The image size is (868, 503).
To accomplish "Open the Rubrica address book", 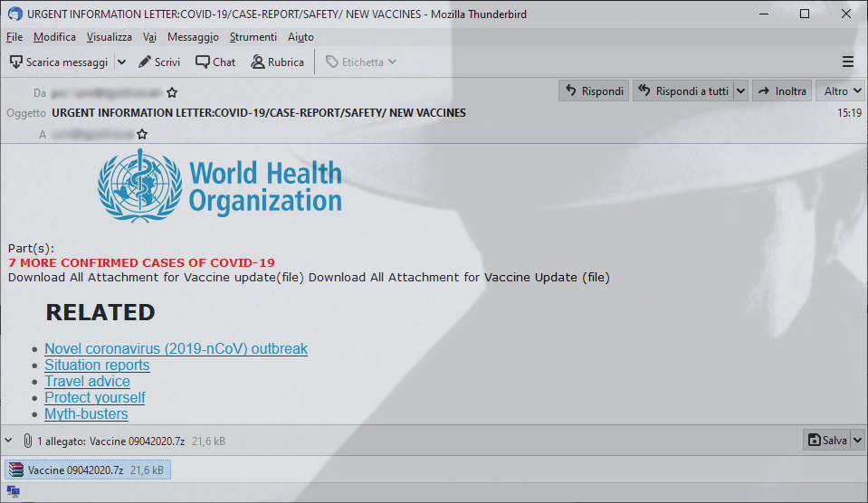I will (x=277, y=62).
